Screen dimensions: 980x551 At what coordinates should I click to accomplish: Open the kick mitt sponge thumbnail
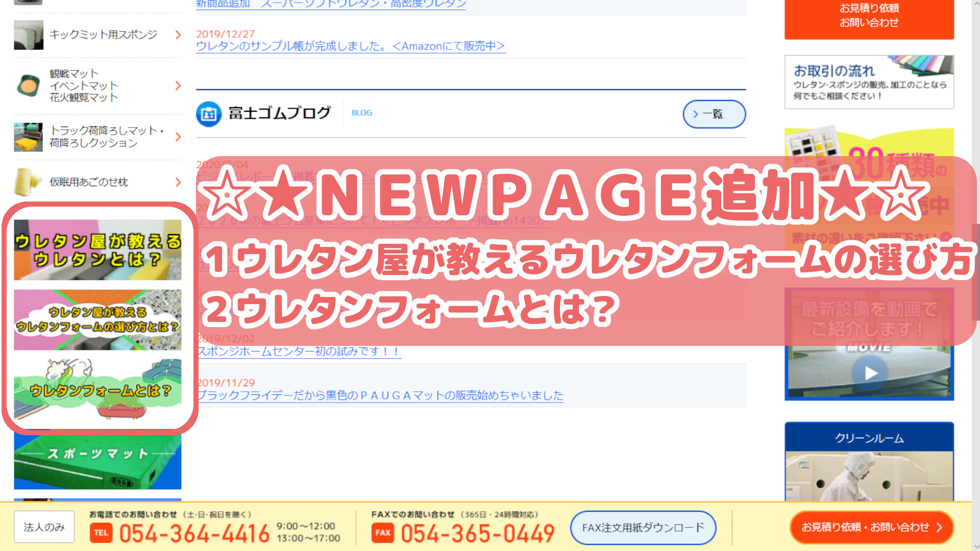pyautogui.click(x=28, y=35)
